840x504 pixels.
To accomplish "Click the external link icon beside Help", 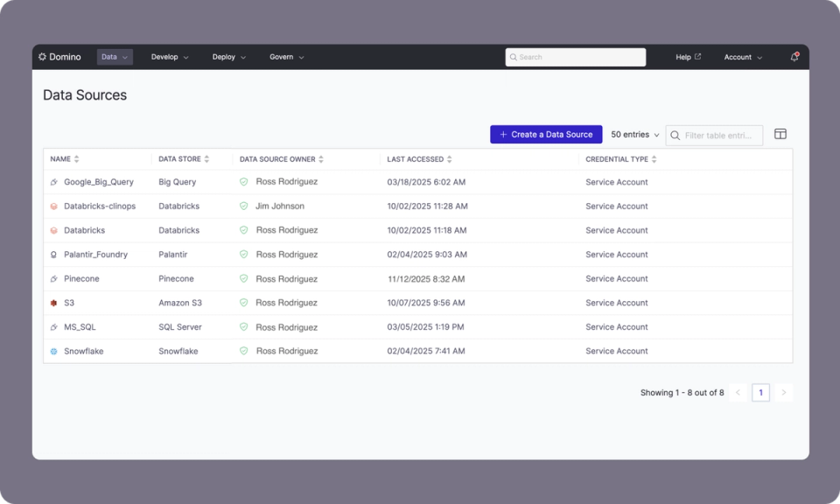I will click(x=697, y=56).
